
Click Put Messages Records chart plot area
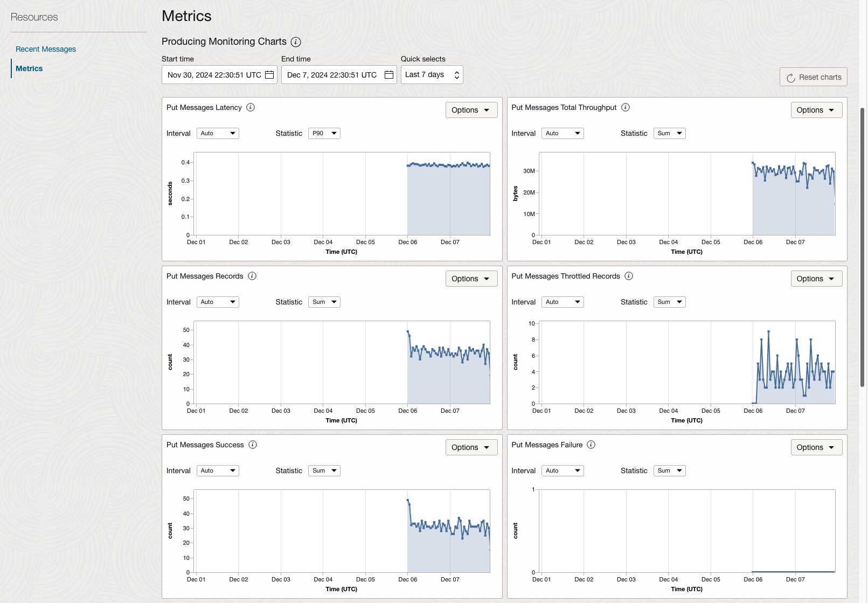point(342,363)
